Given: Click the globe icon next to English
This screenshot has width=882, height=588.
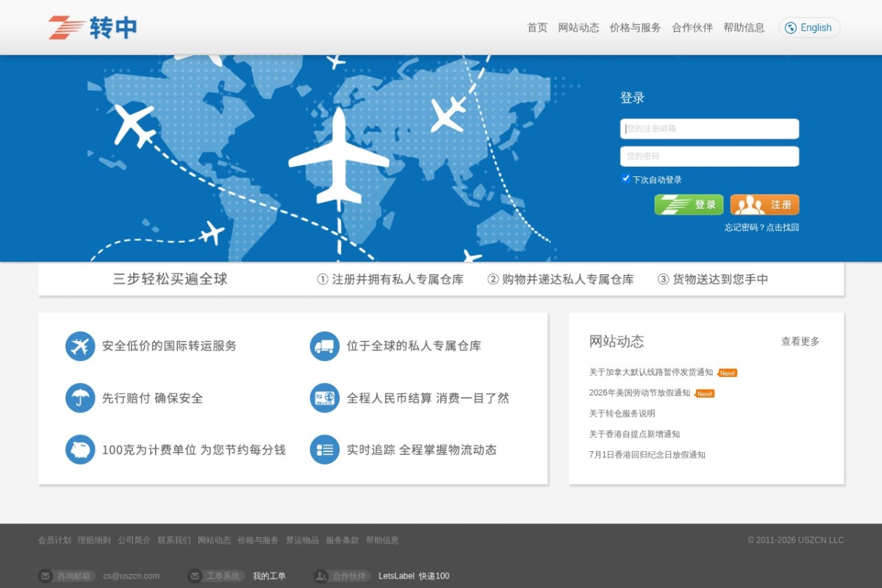Looking at the screenshot, I should pos(791,28).
